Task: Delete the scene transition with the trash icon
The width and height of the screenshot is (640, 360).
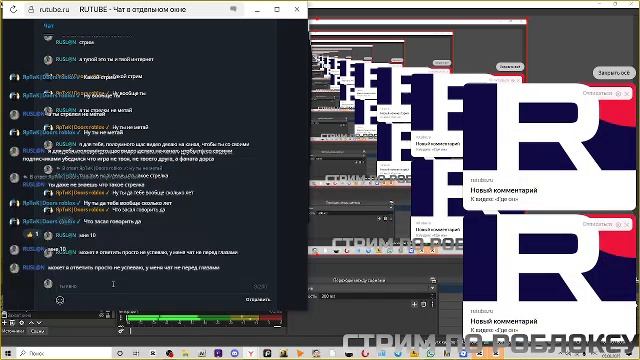Action: coord(424,304)
